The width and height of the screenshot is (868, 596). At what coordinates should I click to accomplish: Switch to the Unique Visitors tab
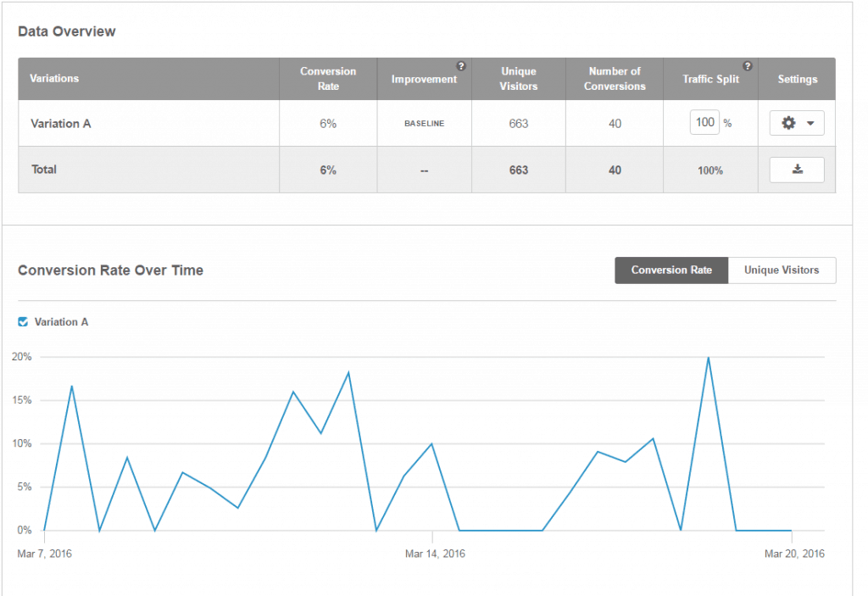pyautogui.click(x=781, y=270)
